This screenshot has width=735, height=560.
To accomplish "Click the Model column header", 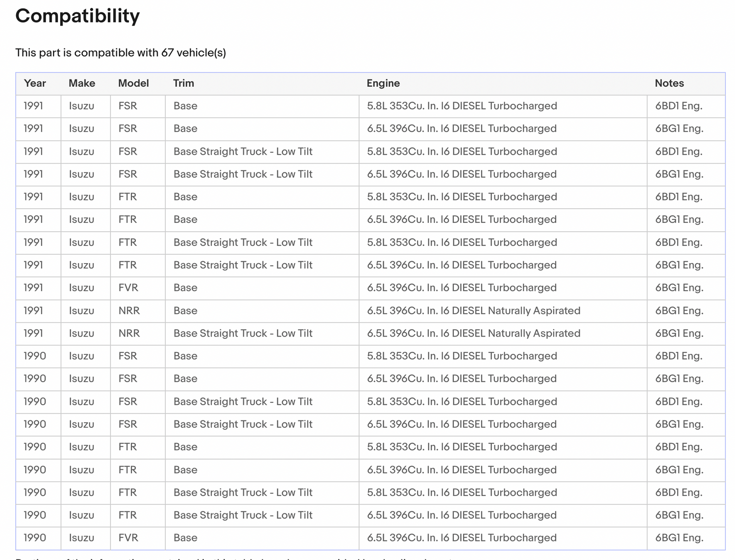I will click(133, 83).
